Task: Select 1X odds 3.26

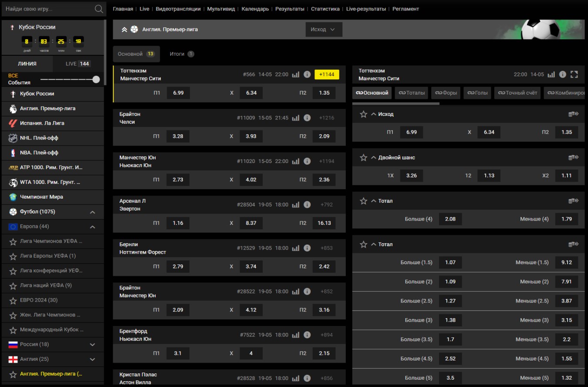Action: (412, 175)
